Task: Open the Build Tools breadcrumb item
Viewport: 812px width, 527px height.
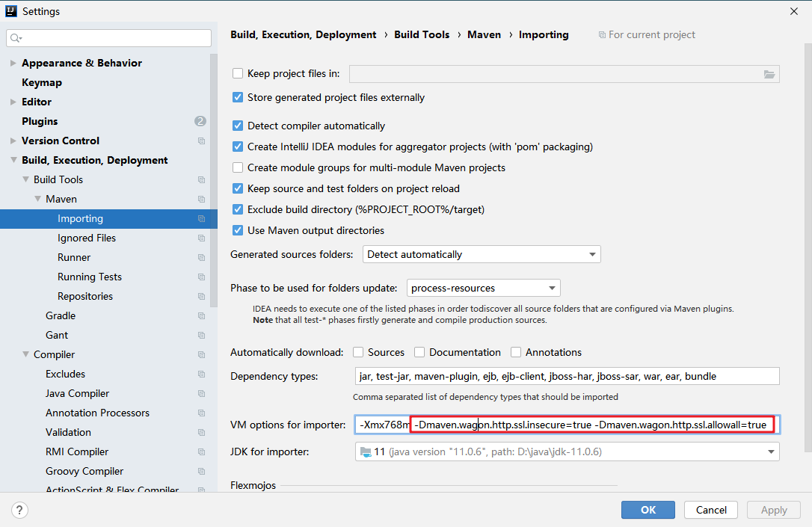Action: point(422,34)
